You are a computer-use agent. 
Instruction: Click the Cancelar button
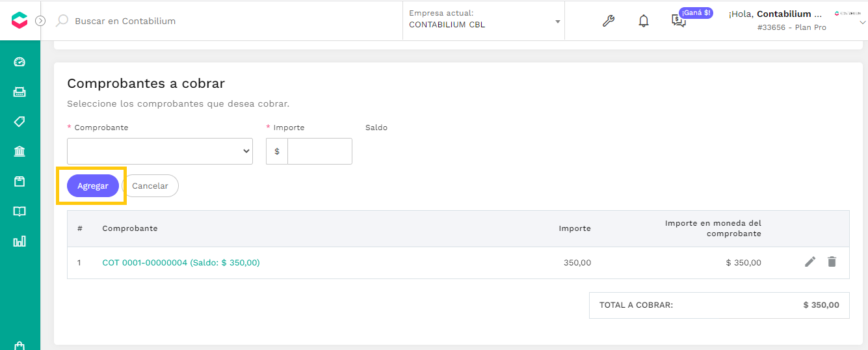(150, 185)
